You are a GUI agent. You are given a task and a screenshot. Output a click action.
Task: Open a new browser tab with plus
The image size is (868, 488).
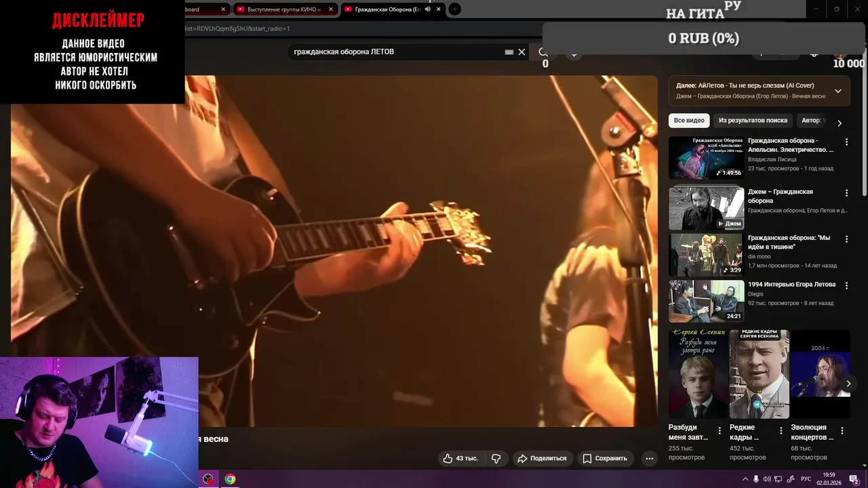coord(454,9)
